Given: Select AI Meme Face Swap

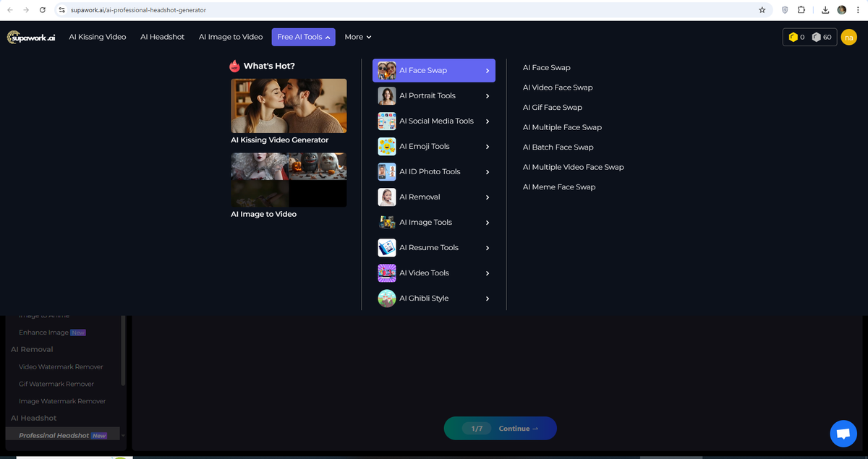Looking at the screenshot, I should pyautogui.click(x=559, y=186).
